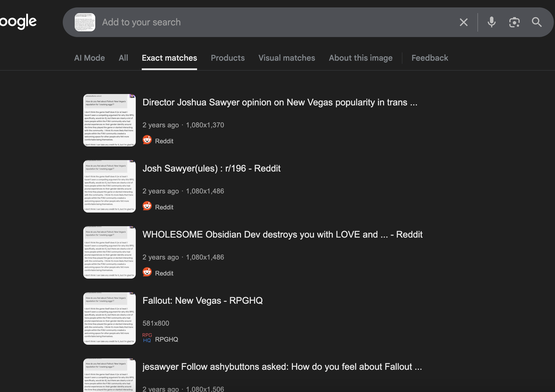Click the magnifying glass search icon

tap(536, 22)
